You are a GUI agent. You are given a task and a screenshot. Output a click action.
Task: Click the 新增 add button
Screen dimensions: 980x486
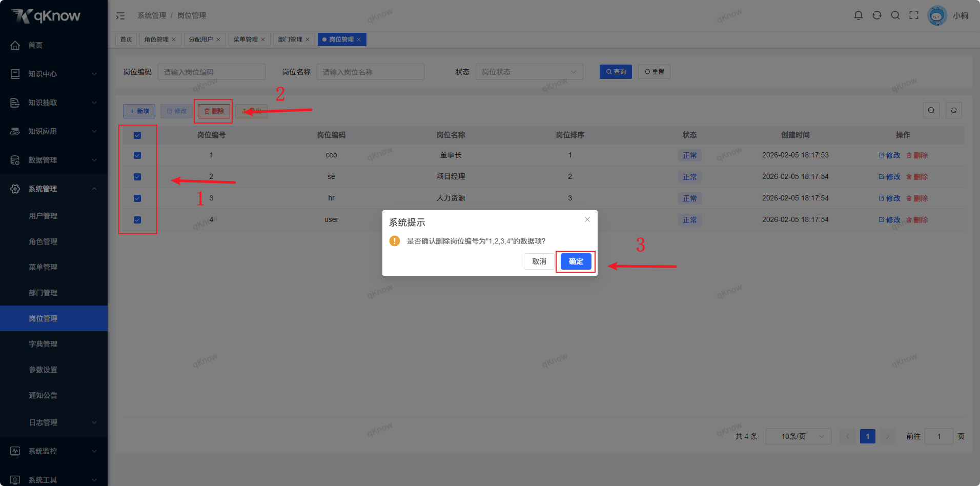click(139, 111)
